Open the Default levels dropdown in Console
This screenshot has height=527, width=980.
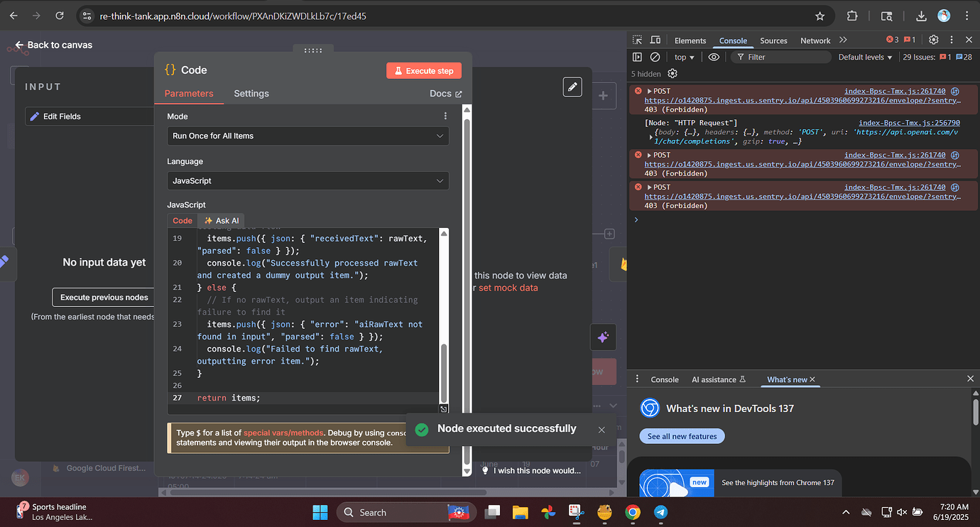point(865,56)
